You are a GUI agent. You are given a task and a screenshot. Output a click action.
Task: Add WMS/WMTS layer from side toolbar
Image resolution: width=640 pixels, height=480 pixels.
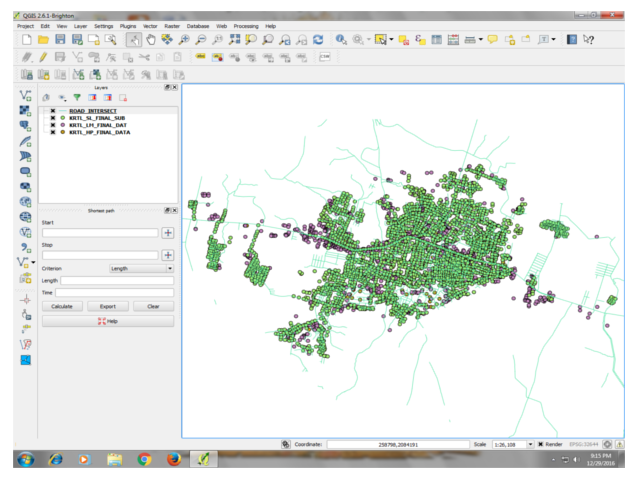25,202
